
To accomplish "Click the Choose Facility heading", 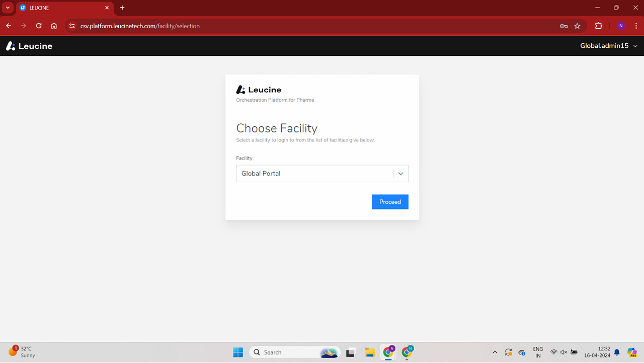I will coord(277,128).
